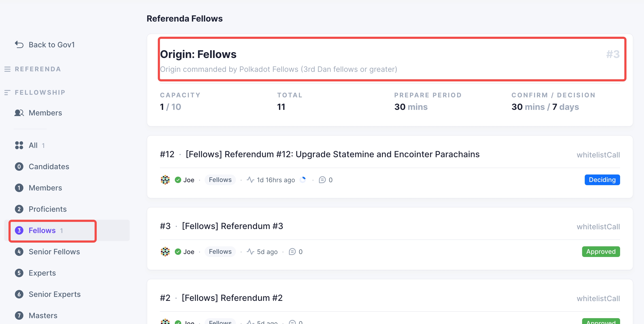
Task: Click the activity icon on Referendum #12
Action: coord(250,180)
